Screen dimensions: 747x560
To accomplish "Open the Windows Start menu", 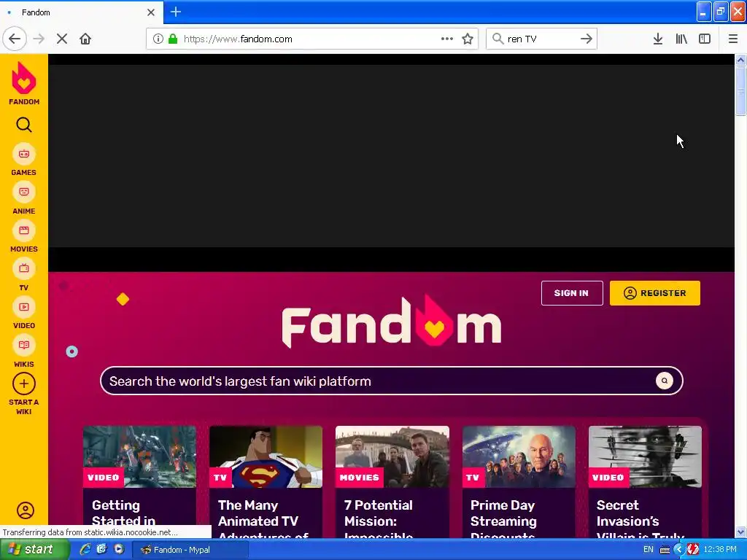I will [x=35, y=550].
